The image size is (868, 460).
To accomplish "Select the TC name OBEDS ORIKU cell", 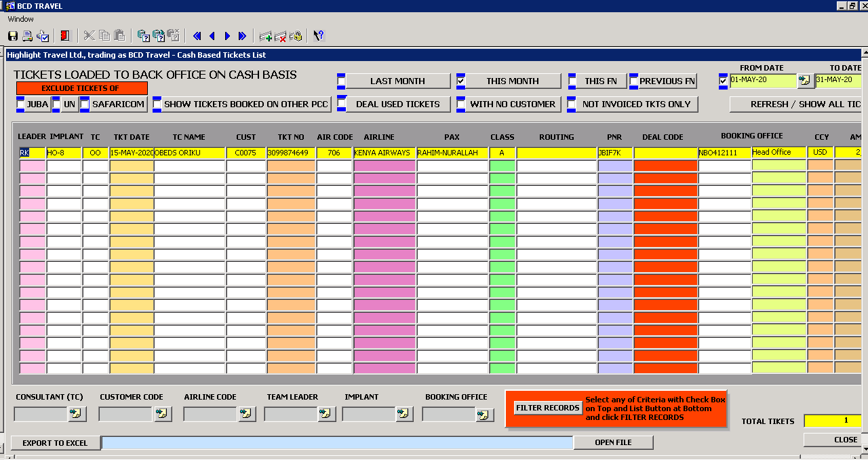I will point(189,153).
